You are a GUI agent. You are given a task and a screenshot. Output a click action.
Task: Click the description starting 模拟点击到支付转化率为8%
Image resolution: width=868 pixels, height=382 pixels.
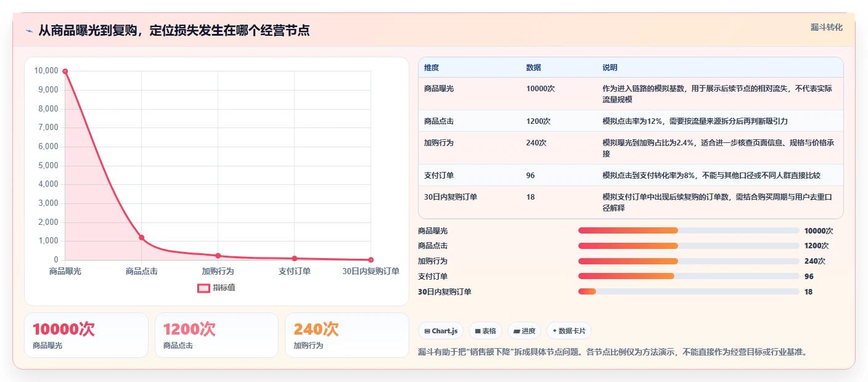pos(711,176)
